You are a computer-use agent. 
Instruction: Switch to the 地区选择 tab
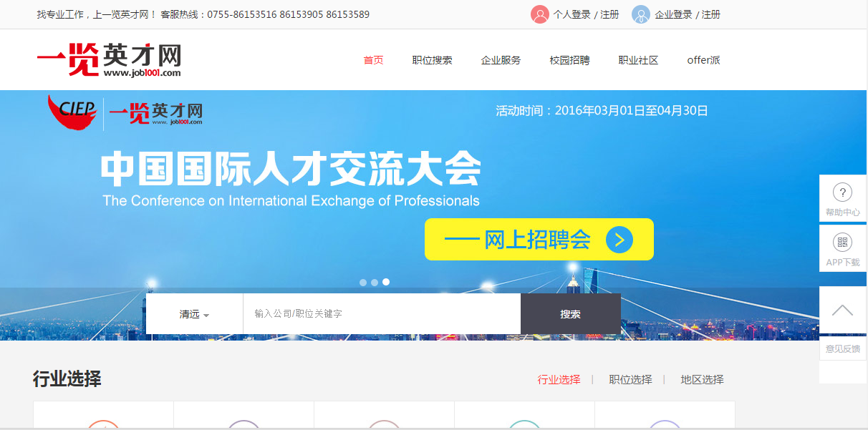(x=702, y=380)
